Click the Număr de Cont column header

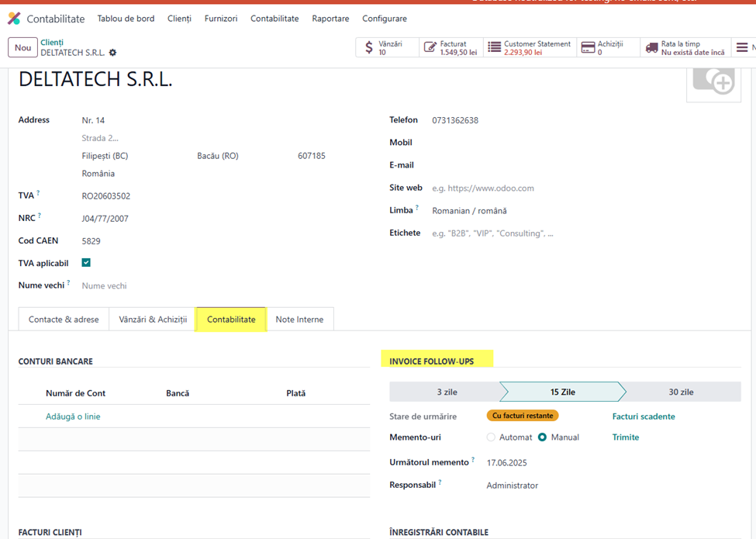(x=75, y=393)
